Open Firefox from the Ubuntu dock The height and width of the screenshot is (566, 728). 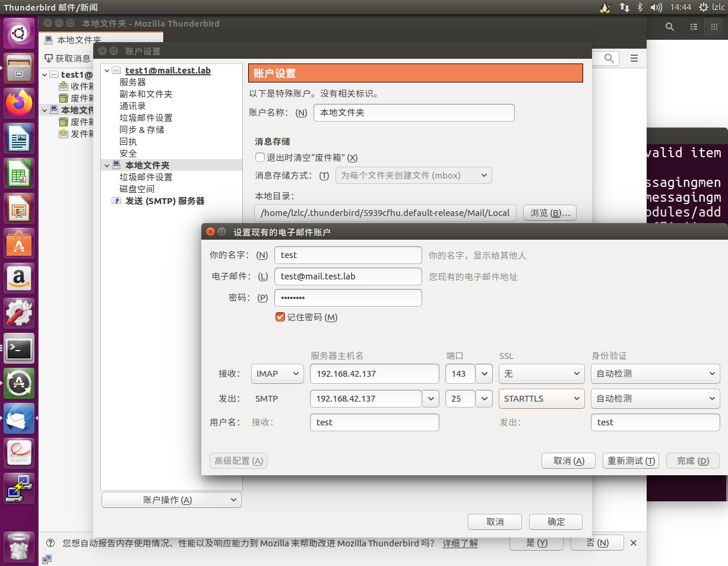[x=20, y=103]
